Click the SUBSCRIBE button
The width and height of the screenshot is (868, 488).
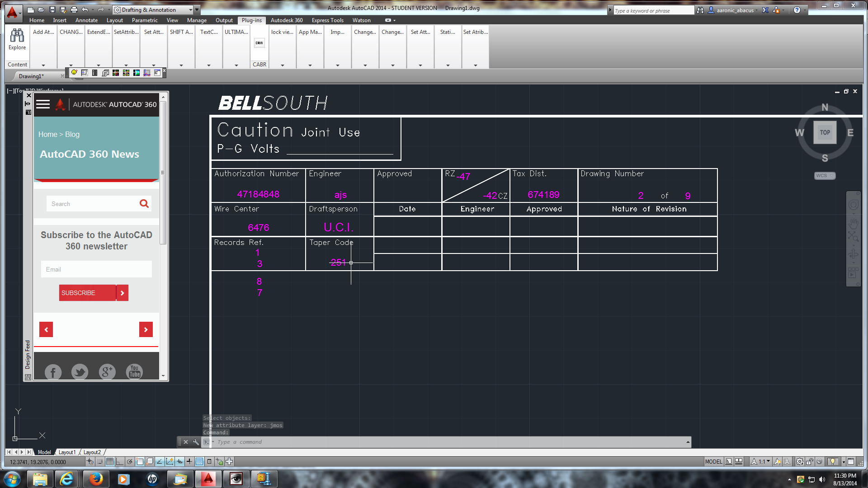point(87,293)
